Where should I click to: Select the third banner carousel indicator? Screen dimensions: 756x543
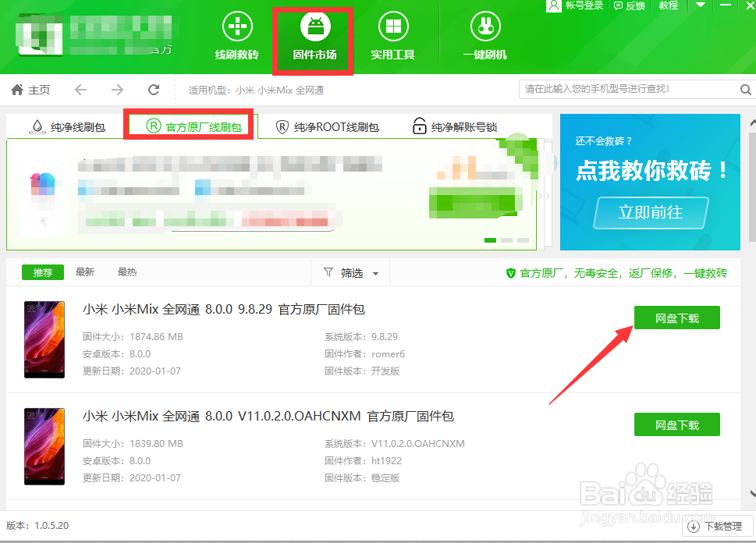coord(524,240)
